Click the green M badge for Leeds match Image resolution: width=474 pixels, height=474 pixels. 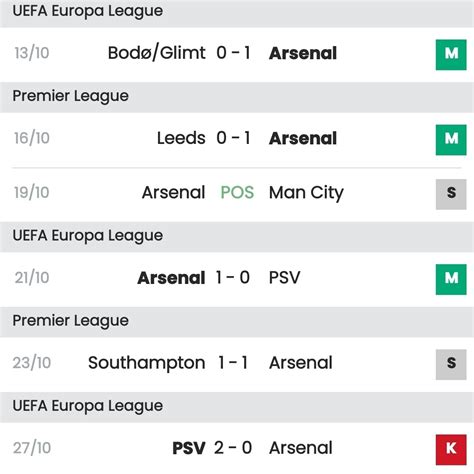click(x=451, y=140)
